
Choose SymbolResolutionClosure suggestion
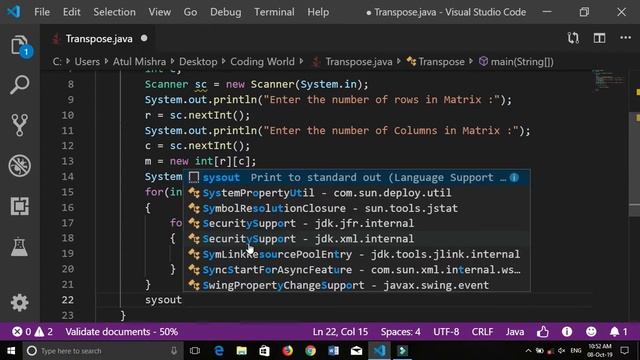(x=357, y=208)
